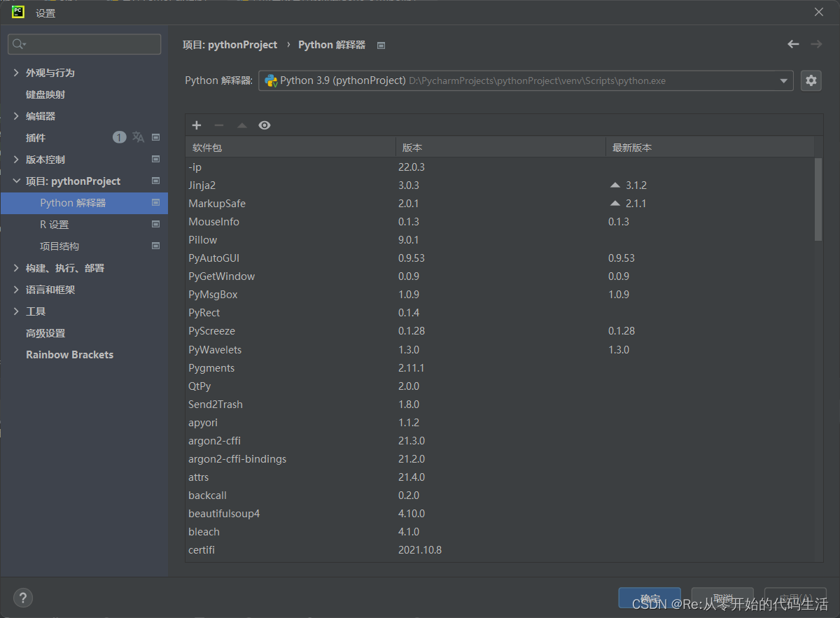The height and width of the screenshot is (618, 840).
Task: Expand the 外观与行为 section
Action: (17, 73)
